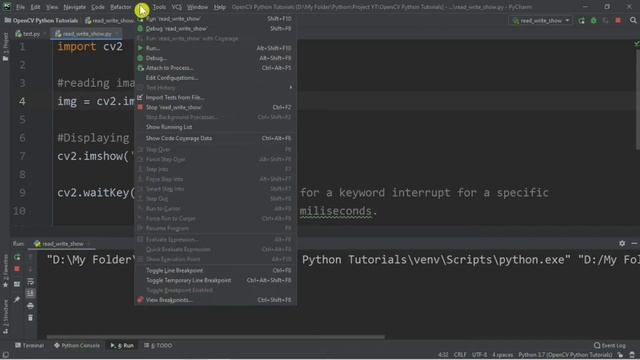The width and height of the screenshot is (640, 360).
Task: Open the VCS menu
Action: (x=176, y=7)
